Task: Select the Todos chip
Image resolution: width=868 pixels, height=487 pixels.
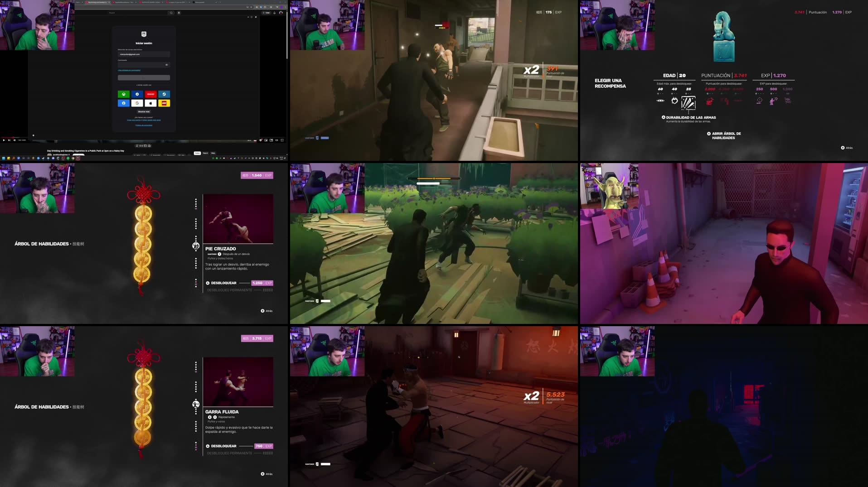Action: coord(197,153)
